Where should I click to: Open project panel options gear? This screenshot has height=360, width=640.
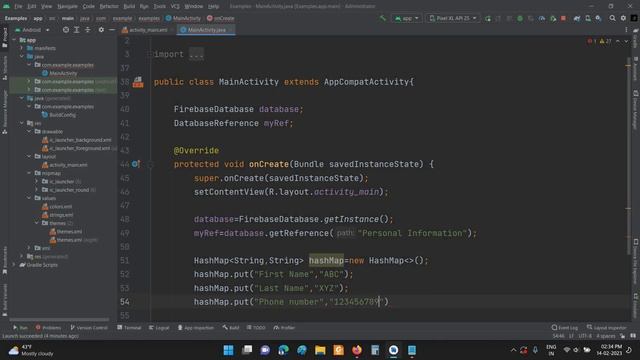(x=101, y=30)
